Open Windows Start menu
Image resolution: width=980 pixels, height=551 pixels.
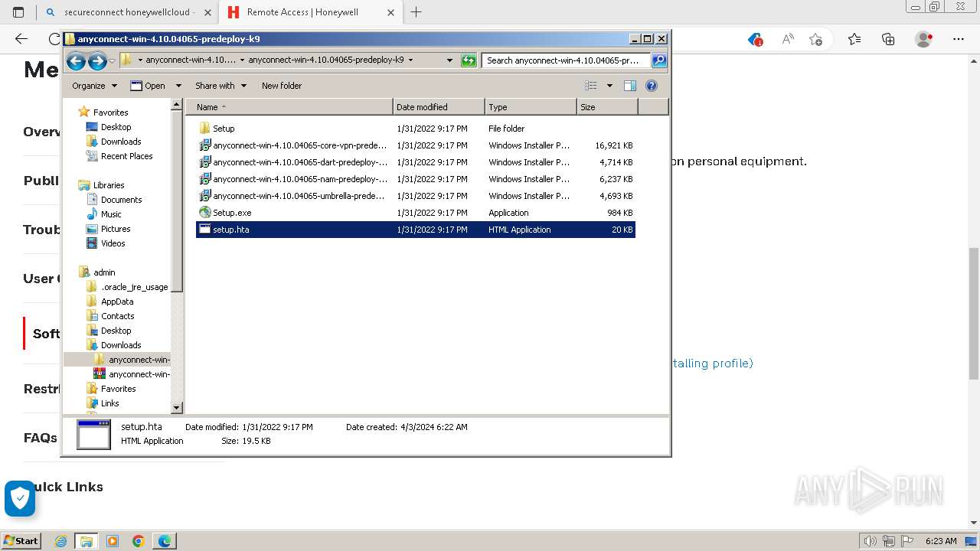click(x=21, y=541)
